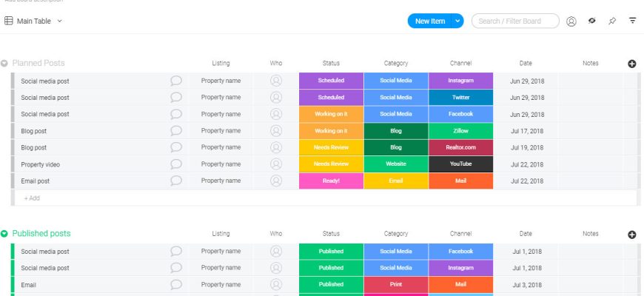Open the person filter icon
The image size is (644, 296).
tap(571, 21)
